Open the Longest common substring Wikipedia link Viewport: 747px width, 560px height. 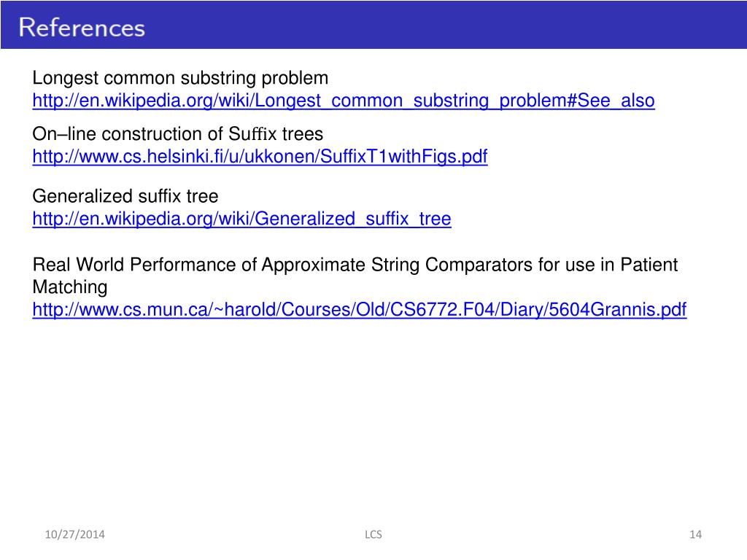tap(344, 101)
